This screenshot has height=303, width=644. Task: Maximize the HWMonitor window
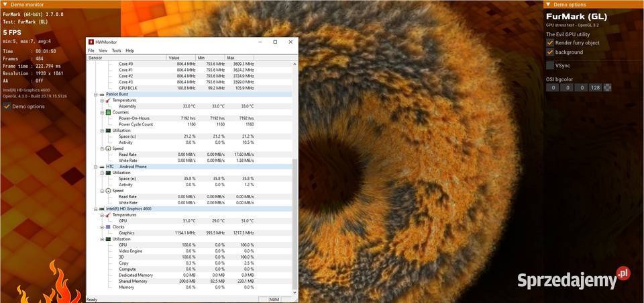tap(275, 42)
